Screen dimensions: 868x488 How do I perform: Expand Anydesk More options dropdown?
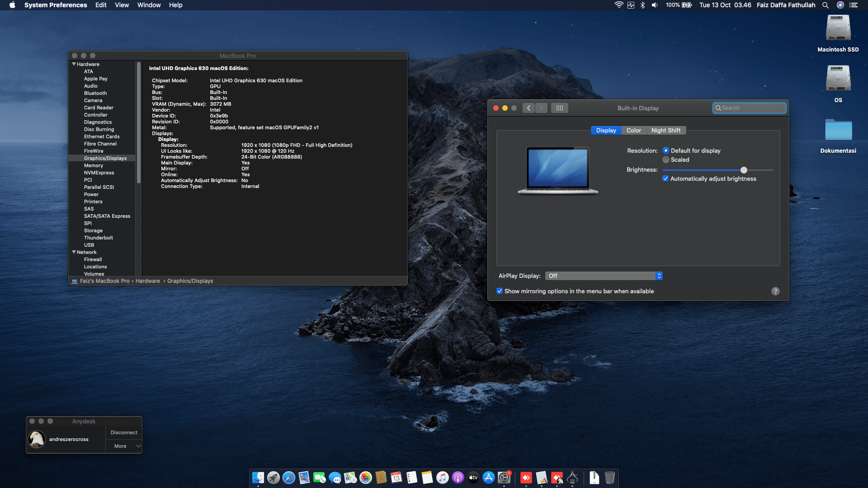tap(124, 446)
